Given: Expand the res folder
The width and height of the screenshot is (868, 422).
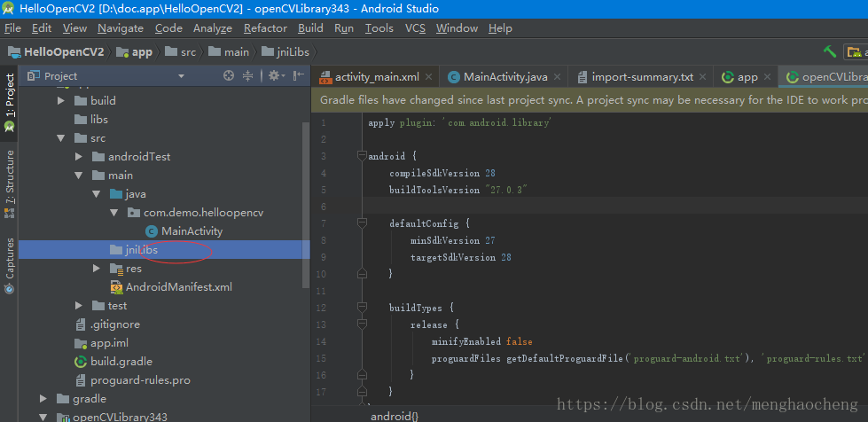Looking at the screenshot, I should click(x=97, y=269).
